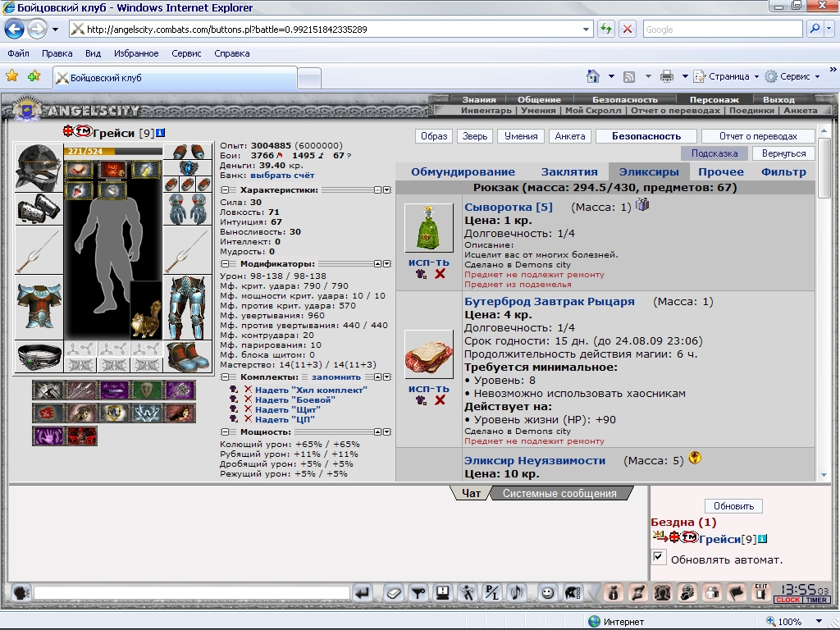Click the gift box icon beside Сыворотка

tap(641, 204)
